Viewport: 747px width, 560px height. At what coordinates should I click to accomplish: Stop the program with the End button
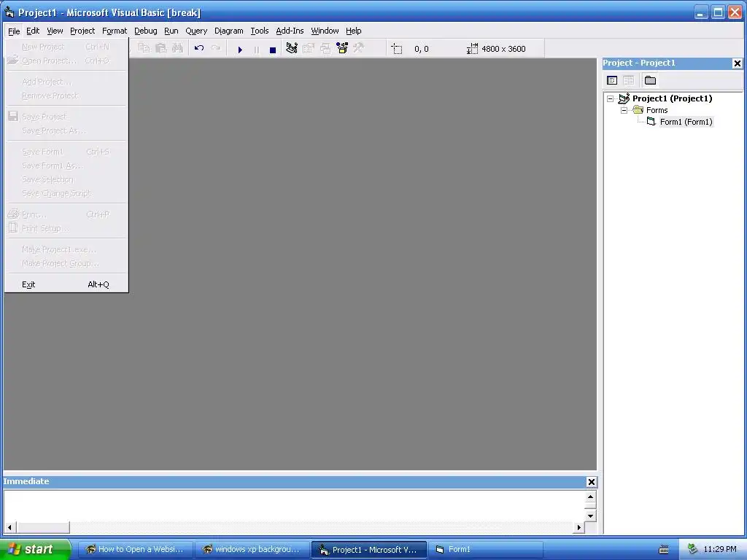[x=273, y=49]
